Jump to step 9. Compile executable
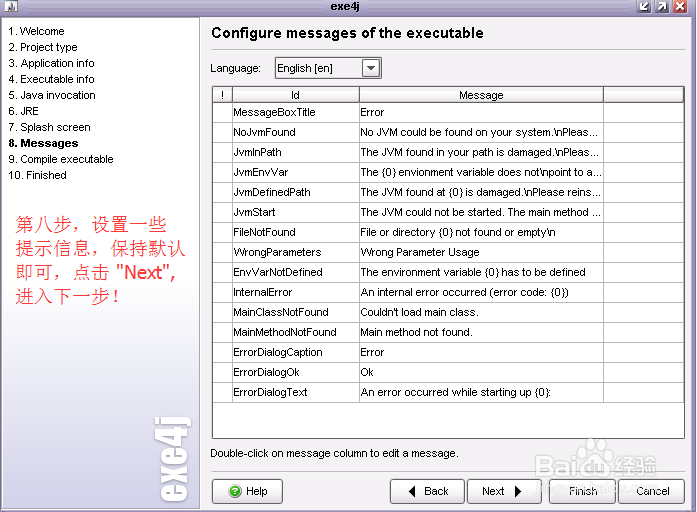This screenshot has width=697, height=512. coord(60,159)
